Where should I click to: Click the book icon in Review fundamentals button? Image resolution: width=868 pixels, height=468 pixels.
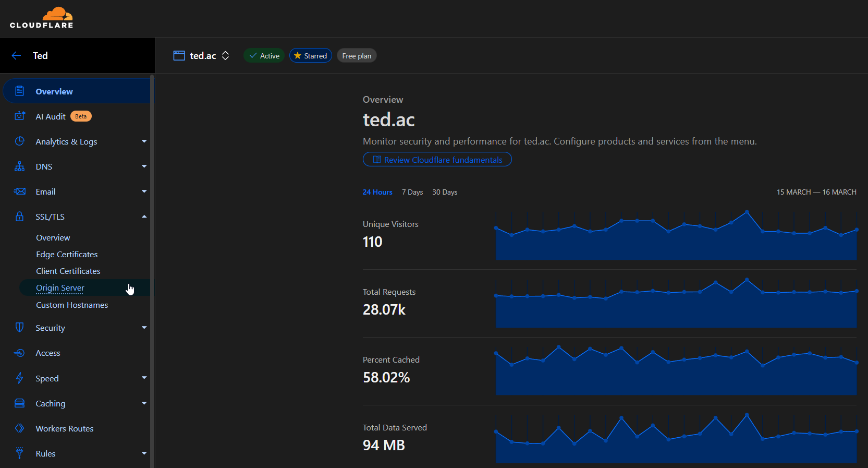coord(377,160)
